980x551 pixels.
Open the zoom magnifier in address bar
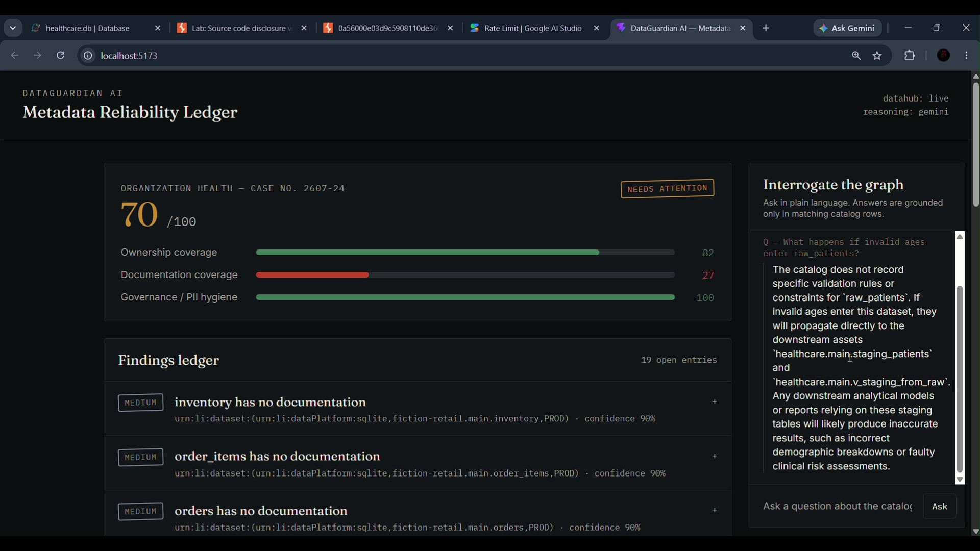pyautogui.click(x=856, y=56)
